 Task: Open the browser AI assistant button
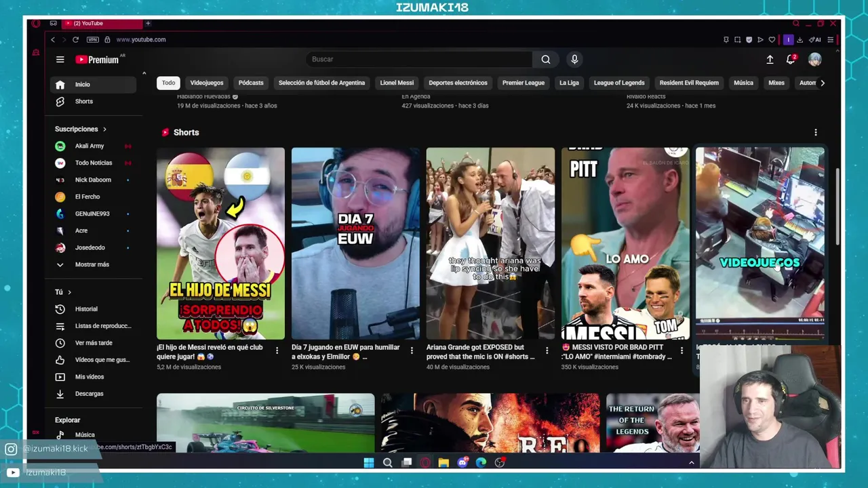(814, 39)
